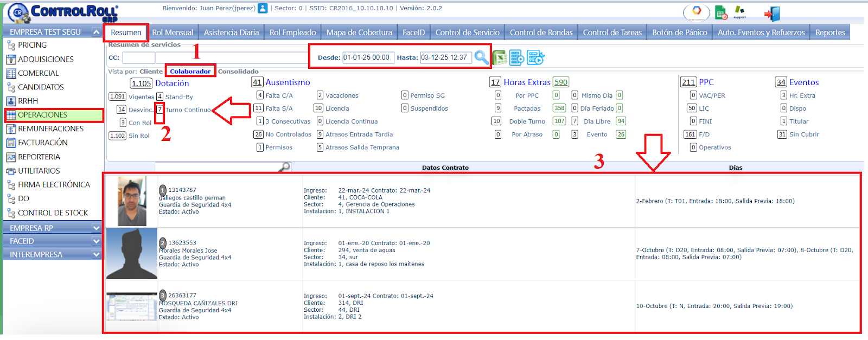Click the Desde date input field
Image resolution: width=868 pixels, height=340 pixels.
click(367, 57)
